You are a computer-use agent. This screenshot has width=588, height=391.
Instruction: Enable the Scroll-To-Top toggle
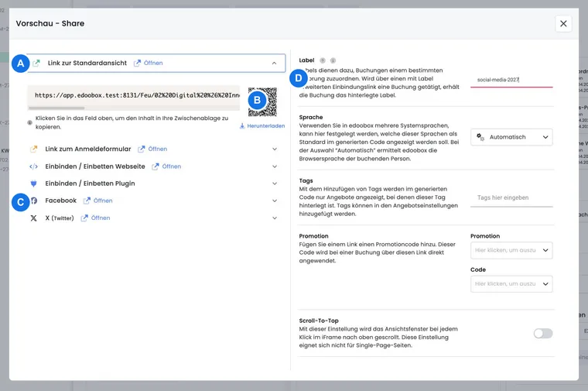click(x=543, y=333)
